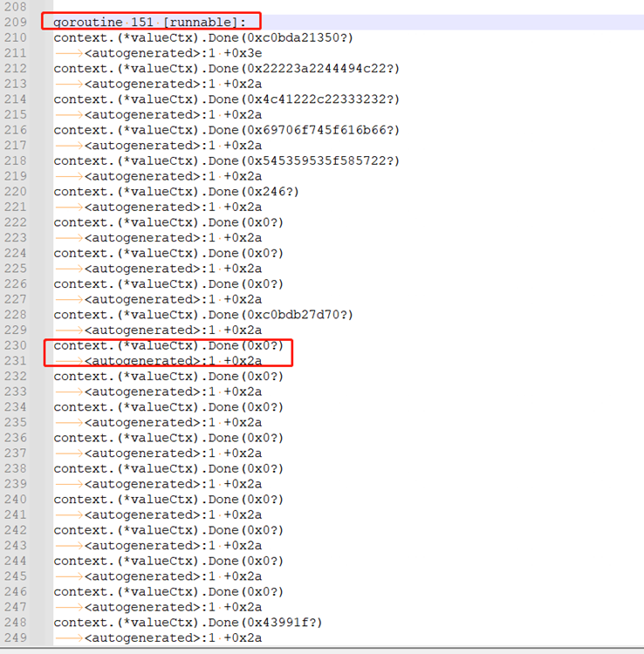Select line number 221 in the margin
This screenshot has width=644, height=654.
point(16,208)
